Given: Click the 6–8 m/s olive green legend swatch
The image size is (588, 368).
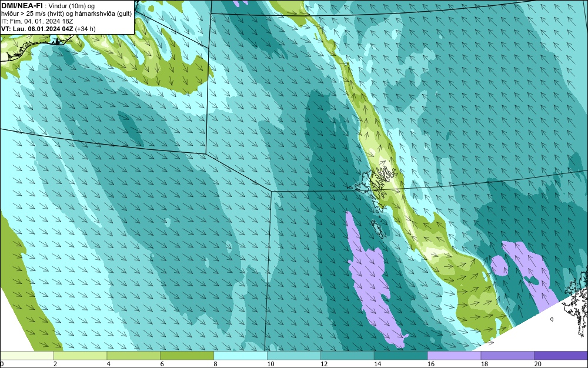Looking at the screenshot, I should point(187,356).
